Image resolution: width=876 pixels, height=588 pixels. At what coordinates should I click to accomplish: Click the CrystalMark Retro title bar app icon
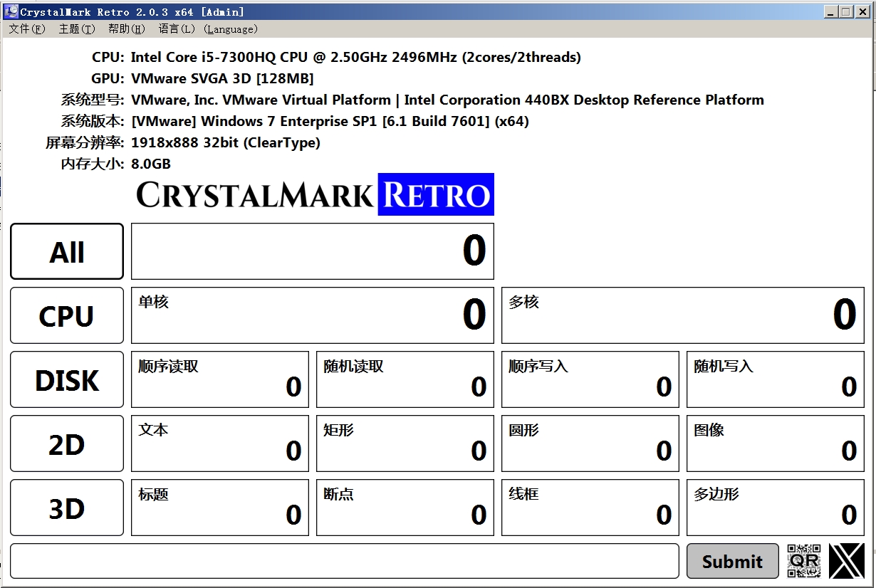pyautogui.click(x=12, y=11)
